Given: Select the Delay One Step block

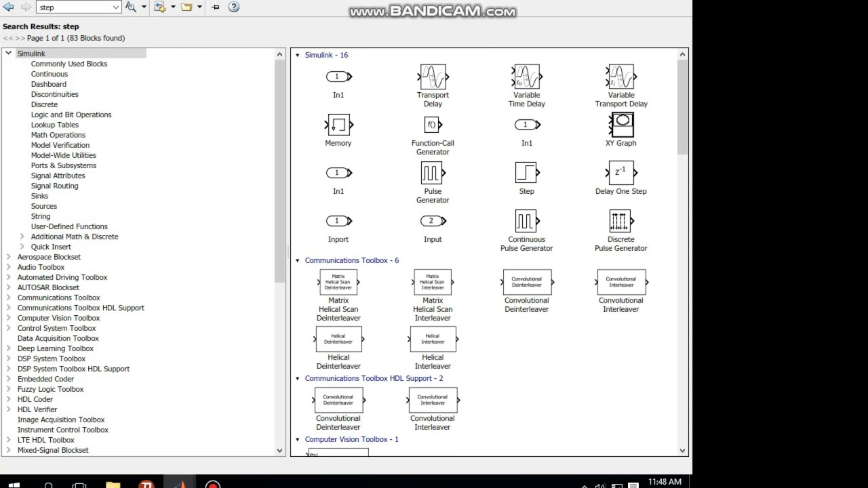Looking at the screenshot, I should click(621, 178).
